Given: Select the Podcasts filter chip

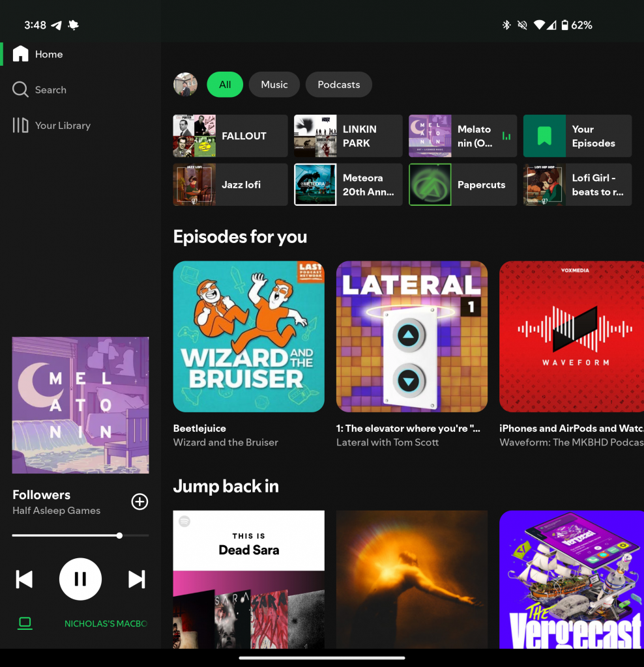Looking at the screenshot, I should click(x=339, y=85).
